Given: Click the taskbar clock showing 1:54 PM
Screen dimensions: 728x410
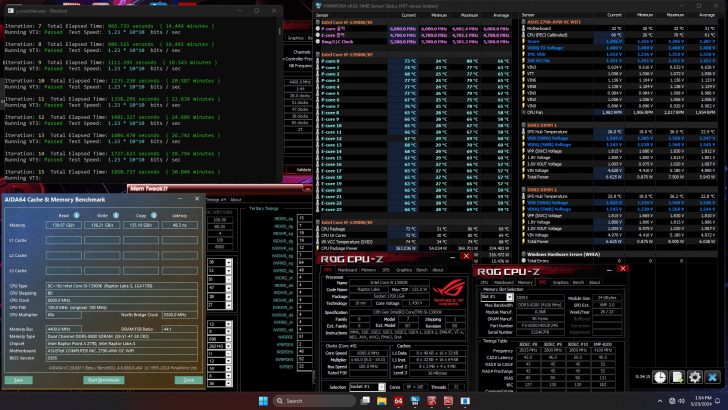Looking at the screenshot, I should (701, 401).
